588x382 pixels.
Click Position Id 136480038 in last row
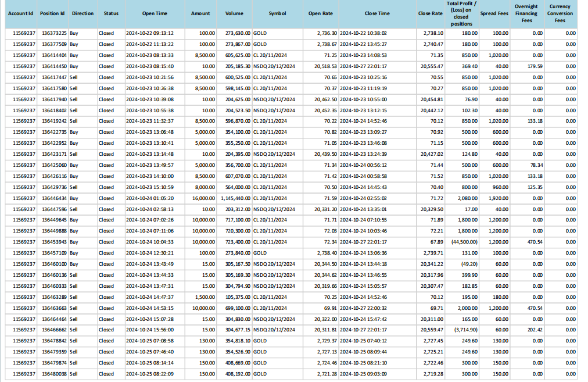pos(53,374)
